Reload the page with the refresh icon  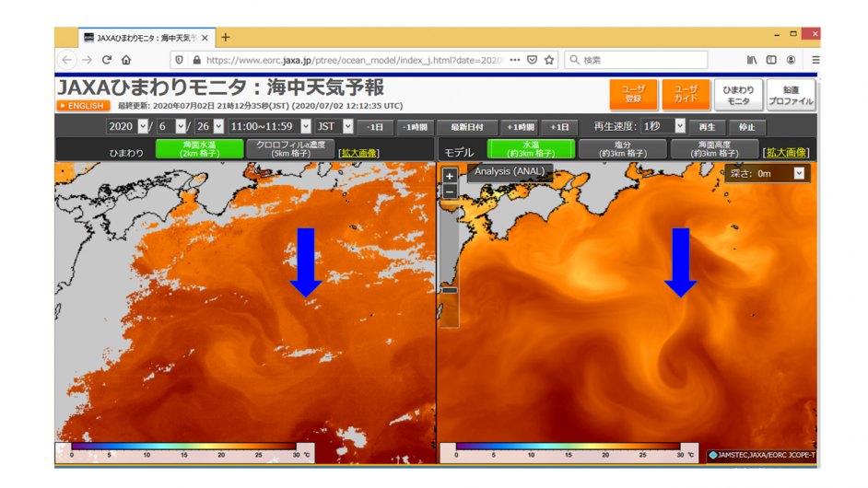107,60
